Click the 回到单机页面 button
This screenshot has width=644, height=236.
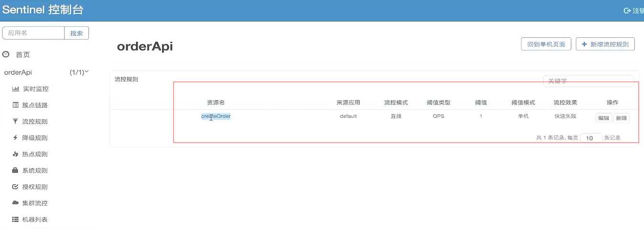546,44
